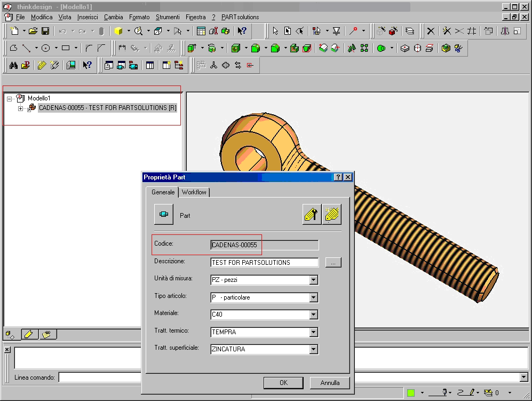Click the binoculars search icon

point(13,65)
